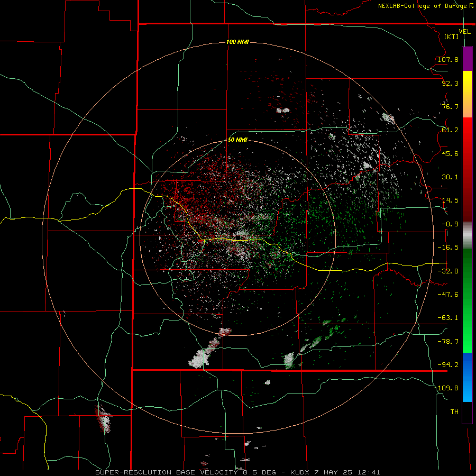Select the 92.3 velocity scale value
476x476 pixels.
tap(450, 83)
